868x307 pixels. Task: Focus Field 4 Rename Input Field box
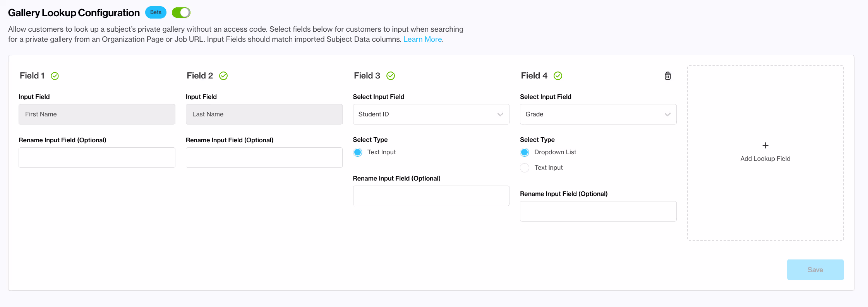pyautogui.click(x=598, y=211)
